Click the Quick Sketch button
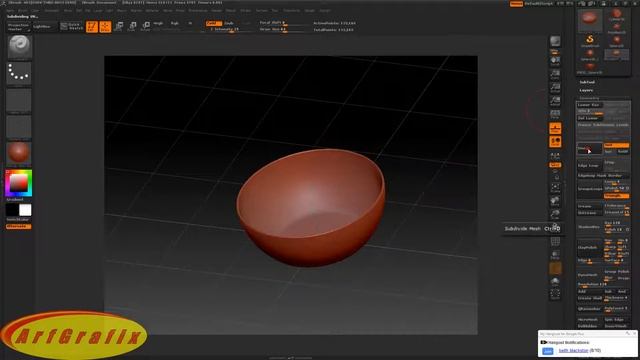Image resolution: width=640 pixels, height=360 pixels. tap(71, 27)
